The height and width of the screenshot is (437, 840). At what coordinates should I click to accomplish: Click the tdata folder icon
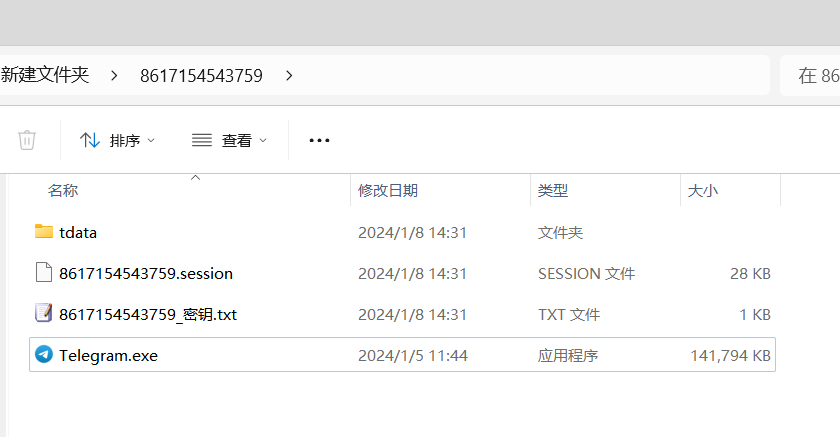click(43, 232)
